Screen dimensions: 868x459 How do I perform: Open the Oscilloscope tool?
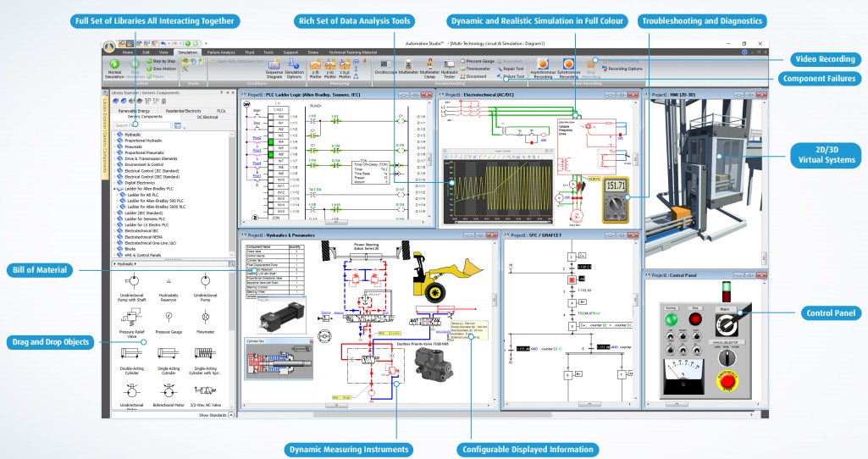384,67
